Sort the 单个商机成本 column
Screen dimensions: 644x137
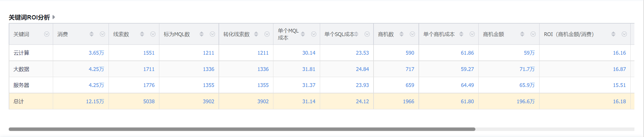461,34
